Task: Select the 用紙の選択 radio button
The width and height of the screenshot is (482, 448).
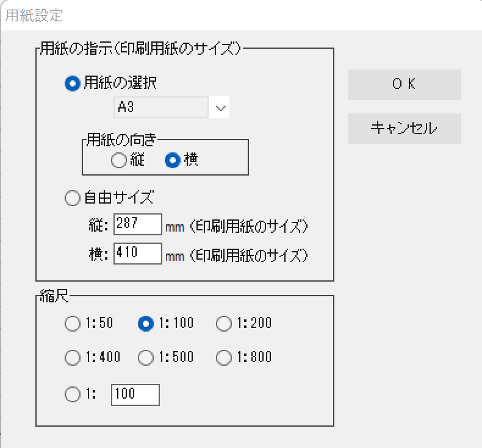Action: point(72,84)
